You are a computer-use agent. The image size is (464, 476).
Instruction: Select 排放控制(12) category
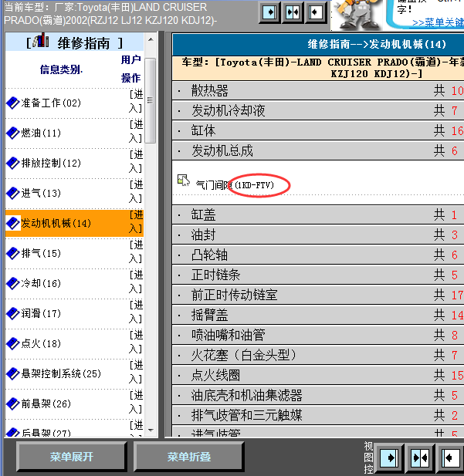(51, 163)
